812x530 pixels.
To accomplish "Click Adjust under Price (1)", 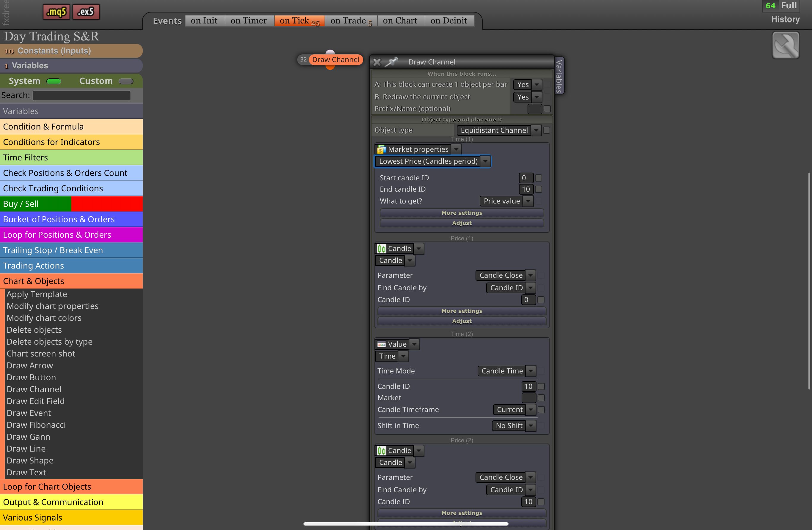I will tap(462, 321).
